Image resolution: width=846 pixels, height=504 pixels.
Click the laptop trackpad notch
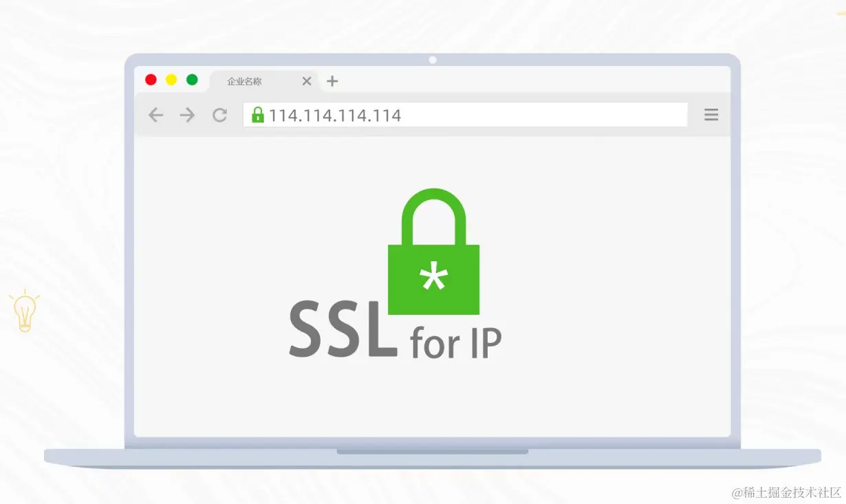pos(433,452)
